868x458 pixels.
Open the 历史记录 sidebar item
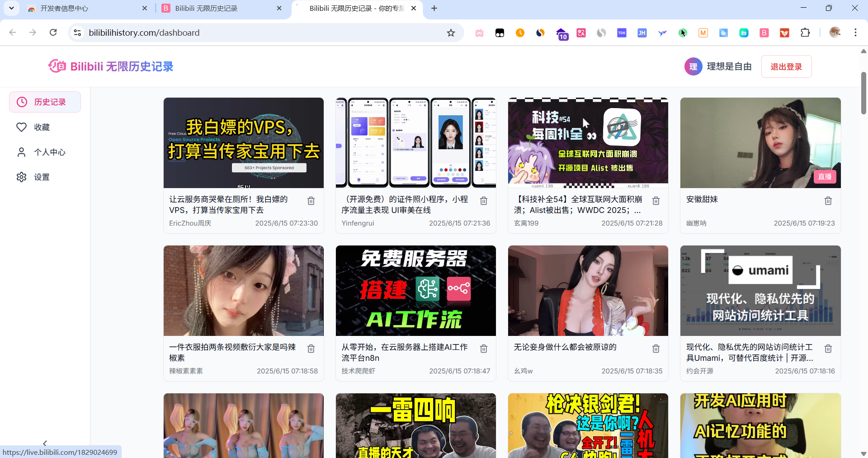45,102
